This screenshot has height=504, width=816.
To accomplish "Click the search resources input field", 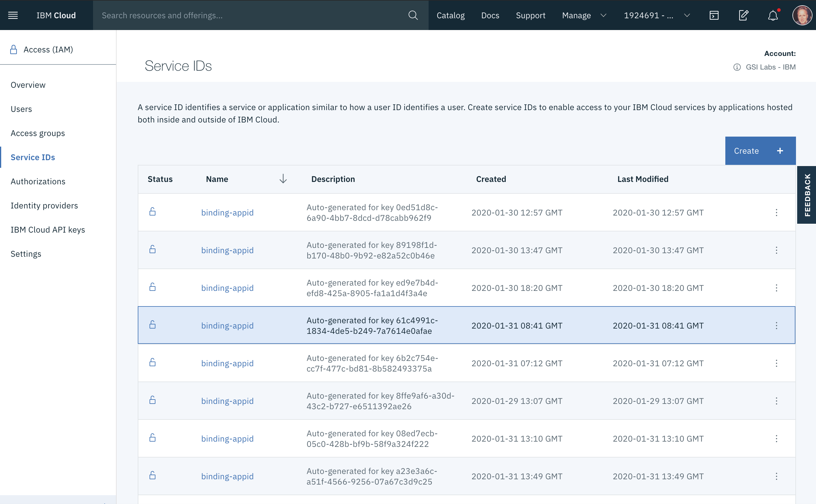I will click(x=233, y=15).
